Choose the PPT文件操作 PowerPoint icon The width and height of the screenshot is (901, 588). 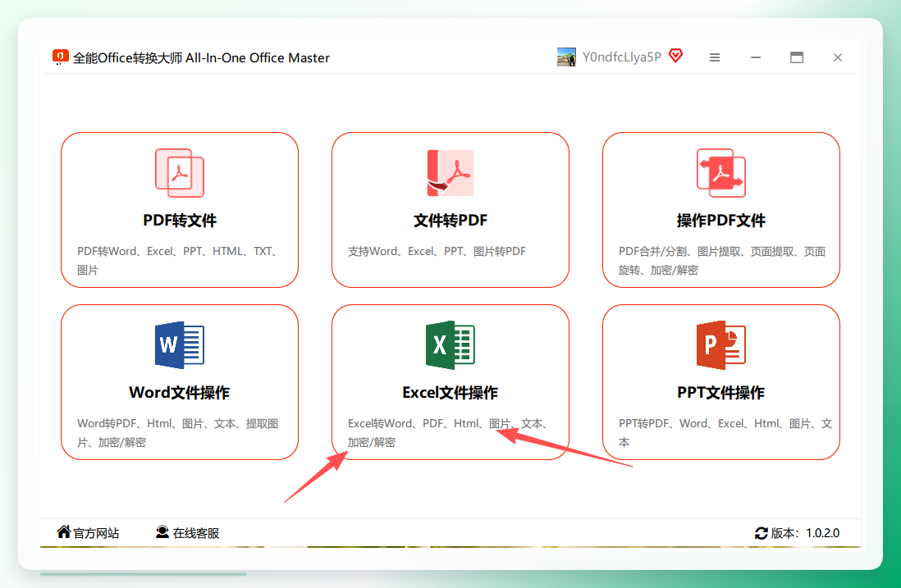(721, 344)
